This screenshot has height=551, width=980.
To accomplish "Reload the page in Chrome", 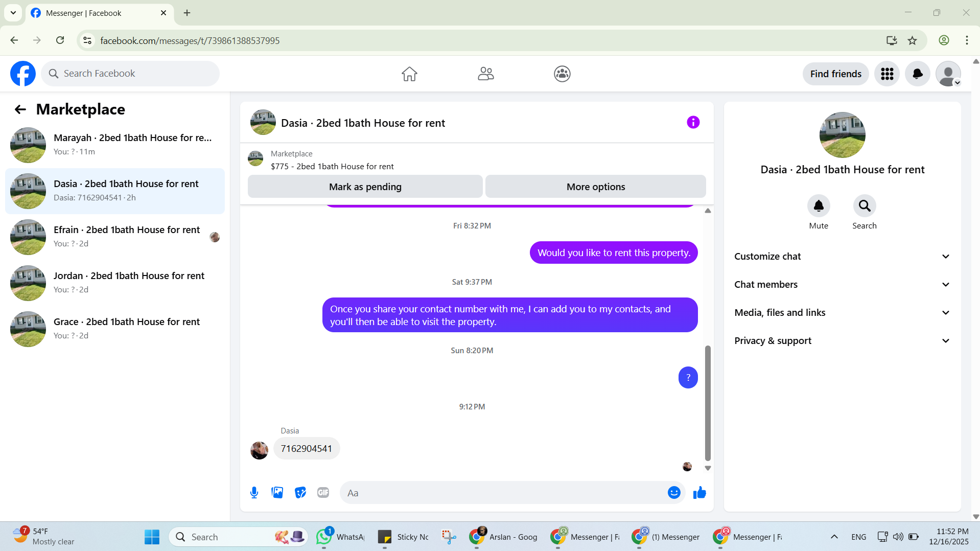I will click(x=60, y=40).
